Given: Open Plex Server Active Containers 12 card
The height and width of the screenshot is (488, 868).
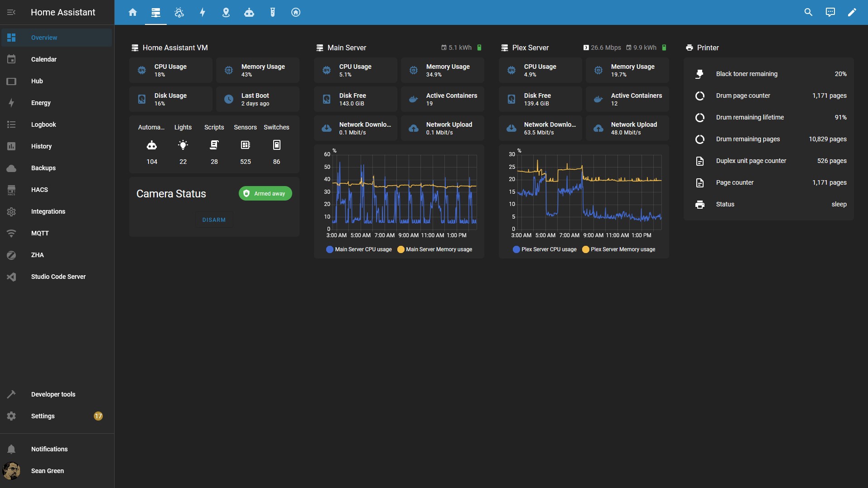Looking at the screenshot, I should pos(627,99).
